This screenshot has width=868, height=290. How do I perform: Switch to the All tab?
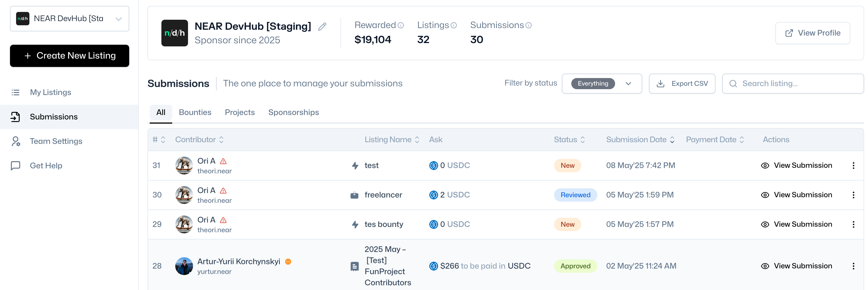161,112
